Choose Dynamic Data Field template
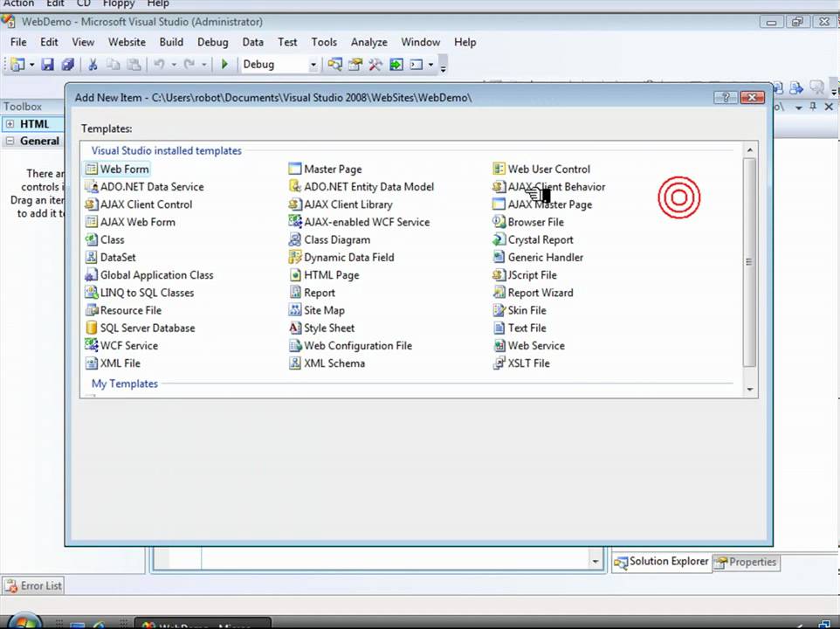 [341, 257]
